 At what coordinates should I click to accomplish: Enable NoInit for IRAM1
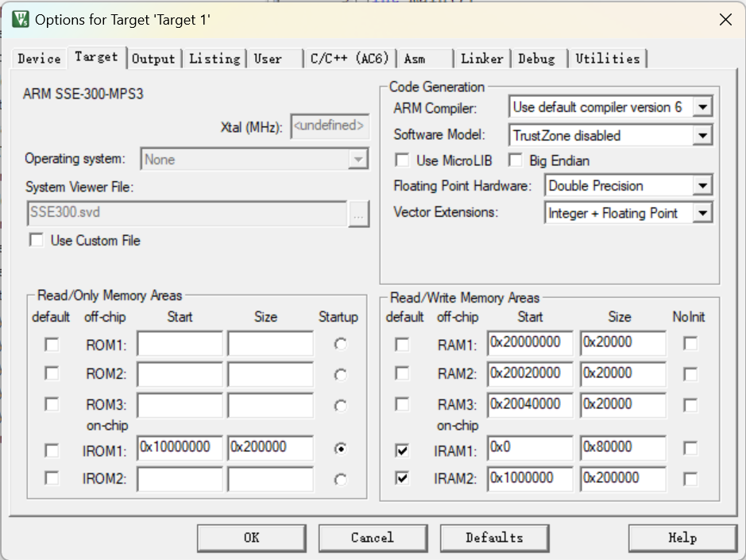690,448
